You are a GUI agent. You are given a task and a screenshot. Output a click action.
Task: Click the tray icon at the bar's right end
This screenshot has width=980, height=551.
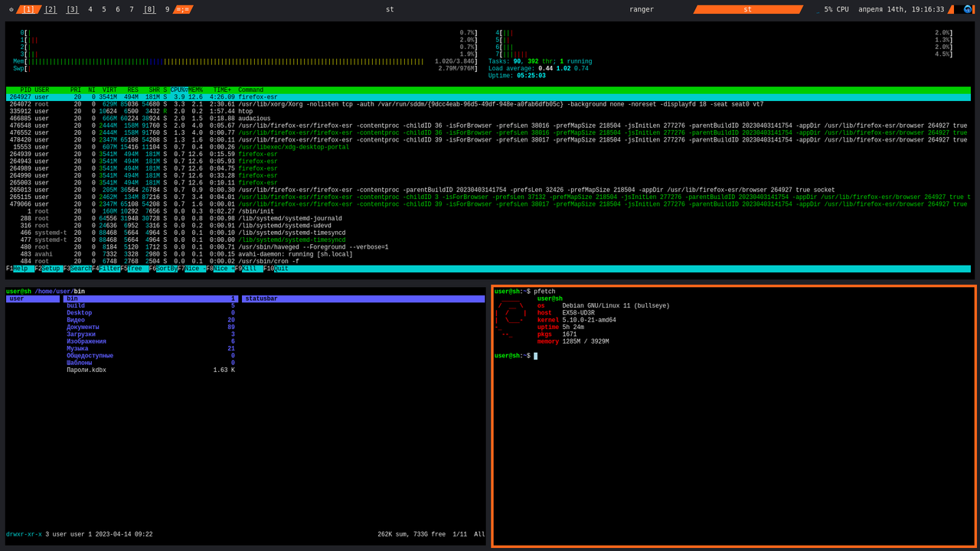pyautogui.click(x=968, y=9)
